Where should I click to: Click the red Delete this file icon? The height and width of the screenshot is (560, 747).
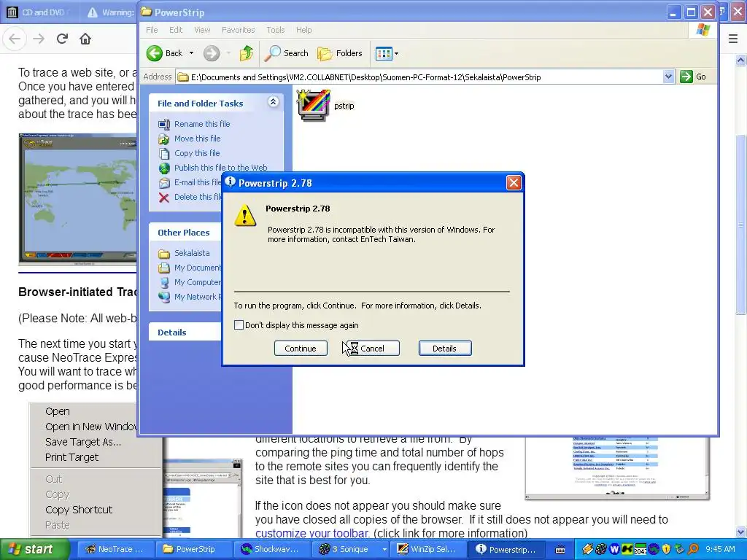(x=164, y=198)
